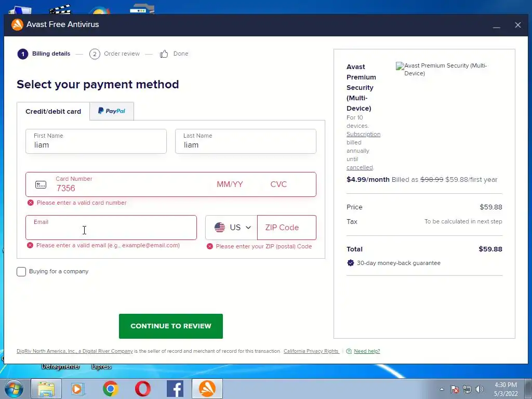Open File Explorer from taskbar
Viewport: 532px width, 399px height.
(46, 389)
